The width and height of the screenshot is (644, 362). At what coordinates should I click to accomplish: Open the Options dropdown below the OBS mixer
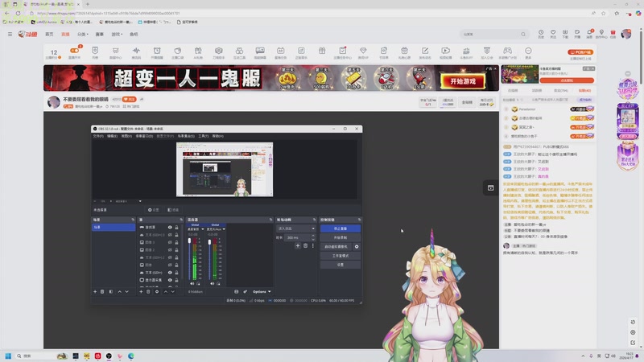tap(262, 292)
